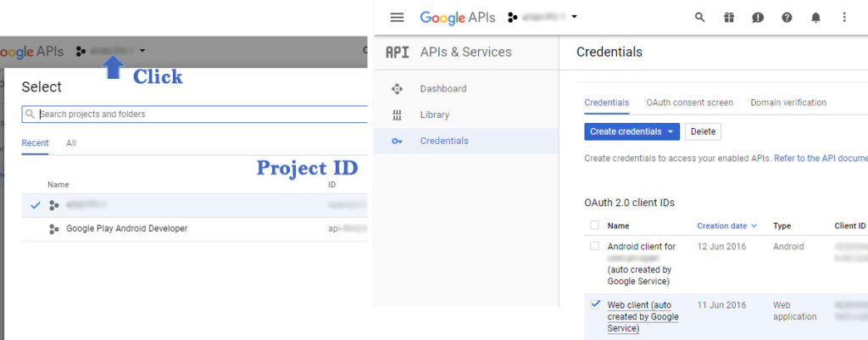Open the notifications bell icon
This screenshot has width=868, height=340.
click(x=815, y=18)
